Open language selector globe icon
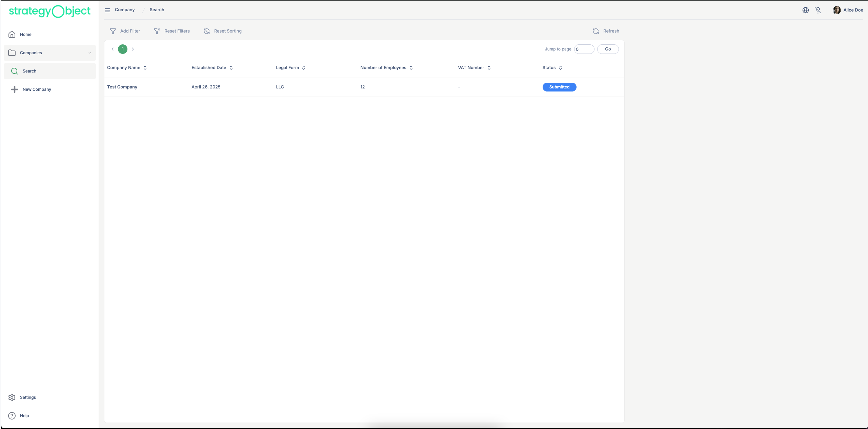This screenshot has height=429, width=868. 805,10
